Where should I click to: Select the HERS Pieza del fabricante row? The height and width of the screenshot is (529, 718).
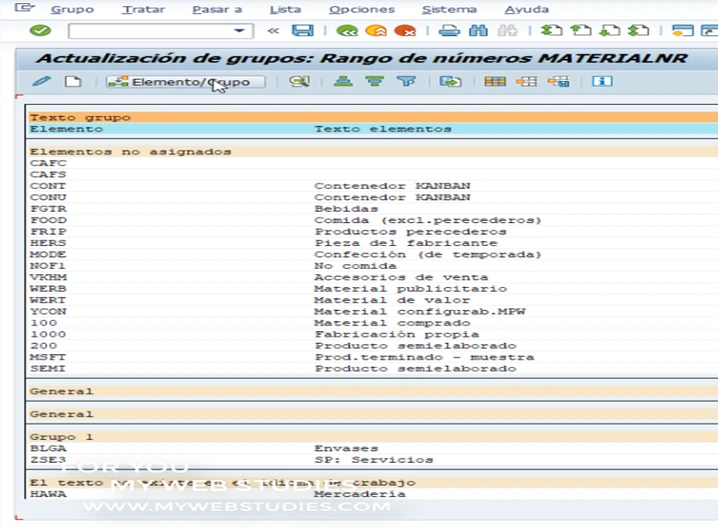[373, 243]
